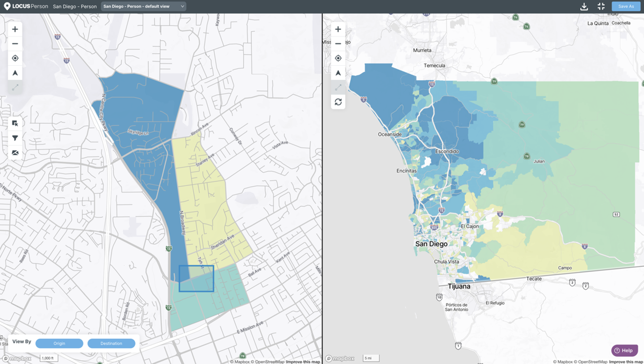The image size is (644, 364).
Task: Click the Save As button
Action: pyautogui.click(x=626, y=6)
